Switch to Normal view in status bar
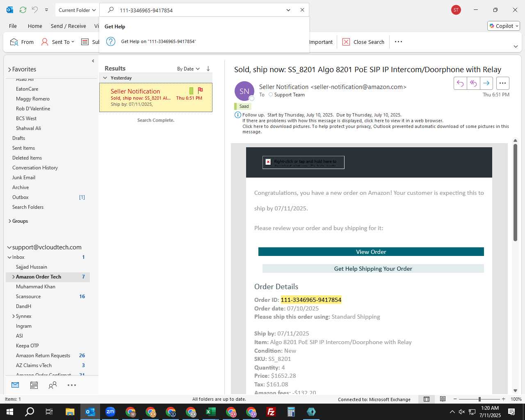The width and height of the screenshot is (525, 420). tap(427, 399)
